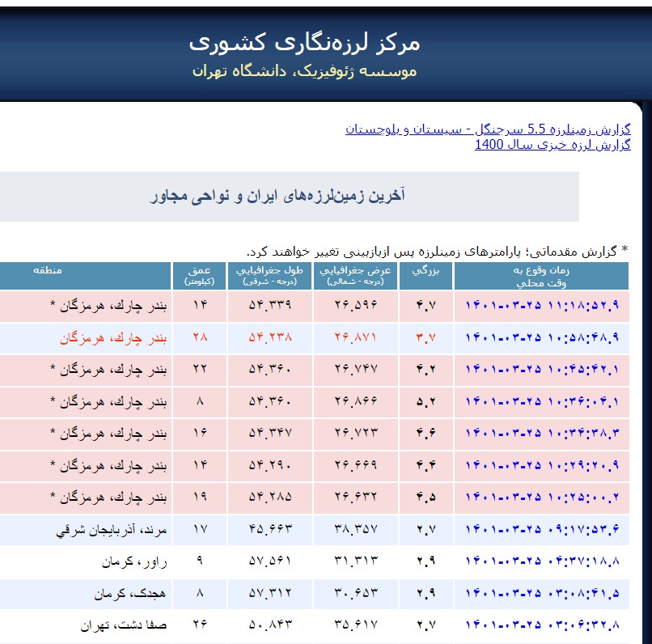Select latitude 26.669 cell

click(356, 465)
